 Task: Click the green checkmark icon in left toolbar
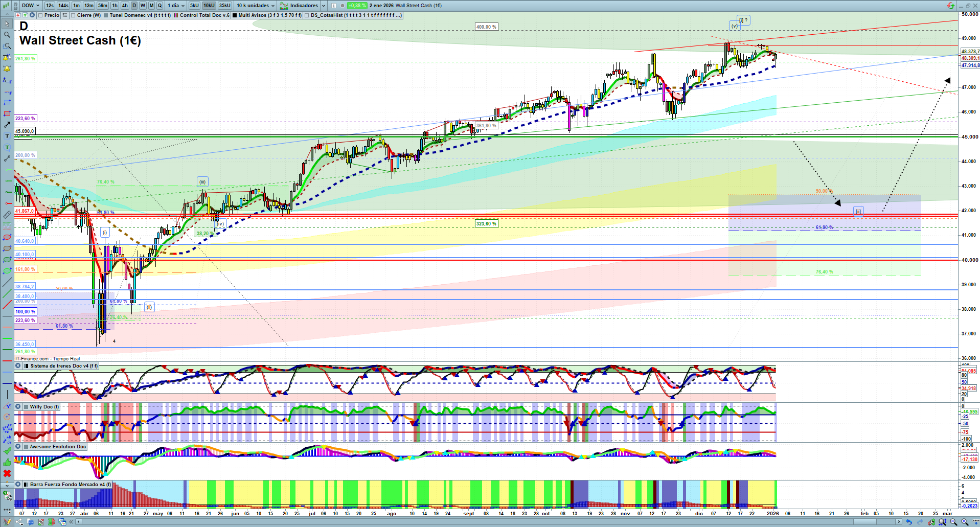click(x=7, y=451)
